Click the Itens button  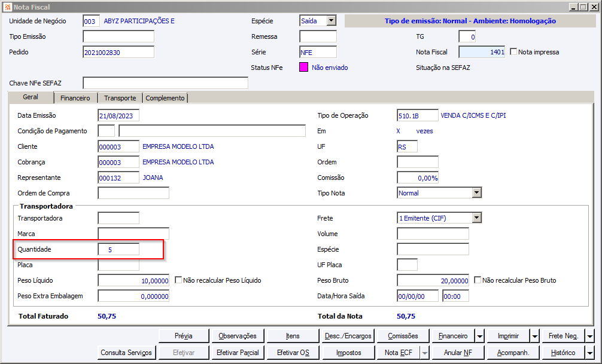(x=293, y=336)
